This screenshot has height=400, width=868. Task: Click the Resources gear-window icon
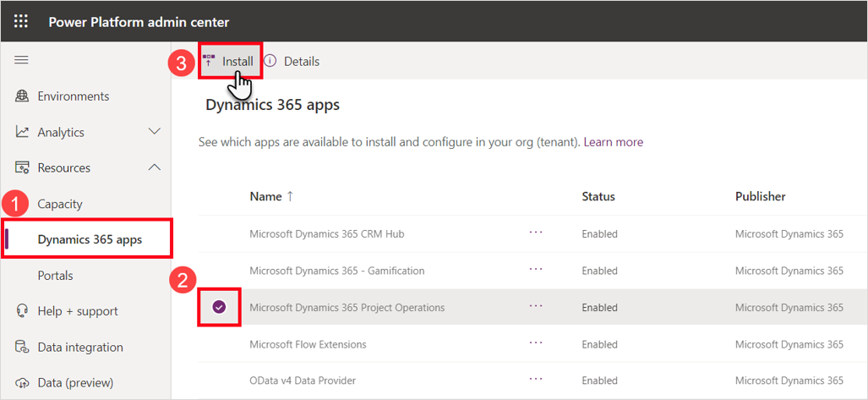click(22, 168)
